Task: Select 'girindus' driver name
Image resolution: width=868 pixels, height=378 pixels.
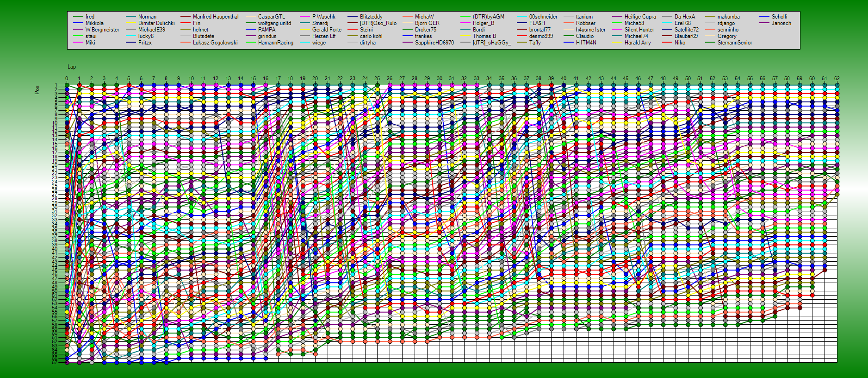Action: tap(267, 36)
